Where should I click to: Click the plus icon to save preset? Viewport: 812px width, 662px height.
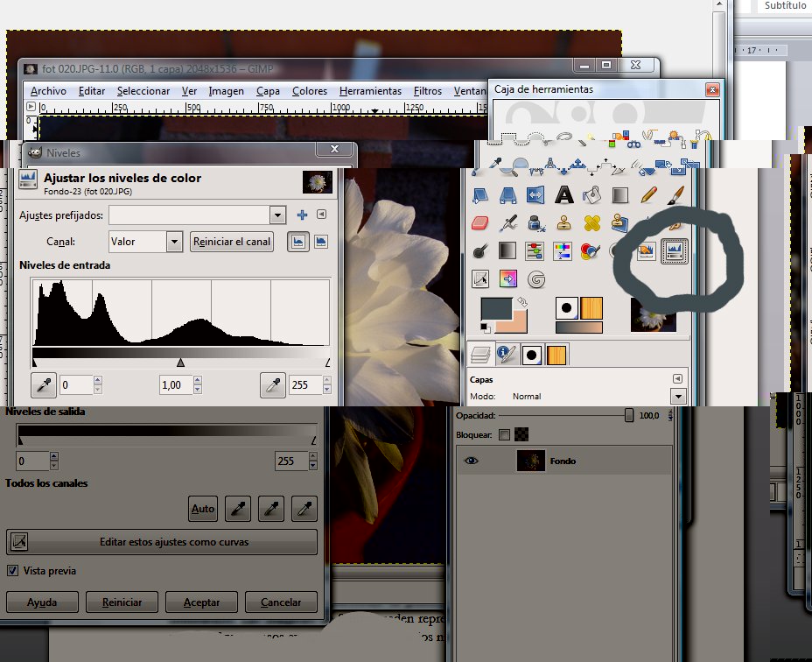coord(302,215)
